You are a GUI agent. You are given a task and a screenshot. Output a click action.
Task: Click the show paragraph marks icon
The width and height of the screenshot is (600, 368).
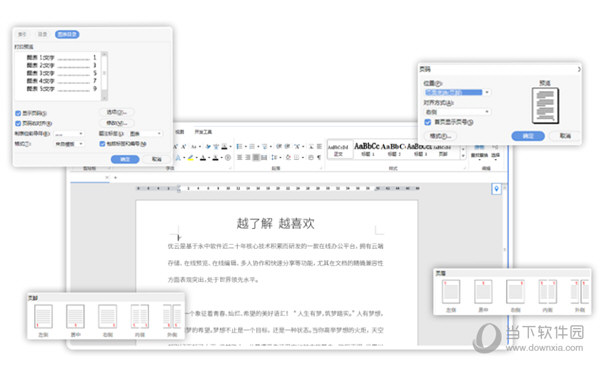pos(319,157)
